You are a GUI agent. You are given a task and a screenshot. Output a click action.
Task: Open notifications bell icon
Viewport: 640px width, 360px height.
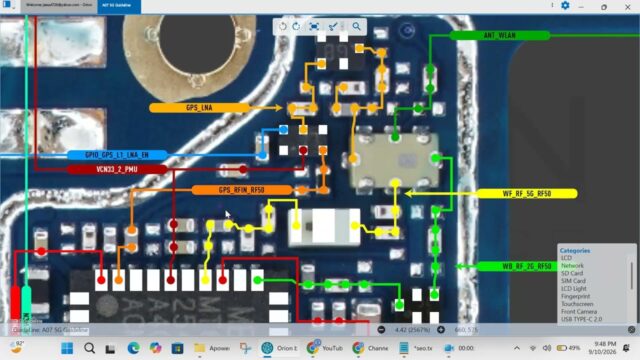627,348
